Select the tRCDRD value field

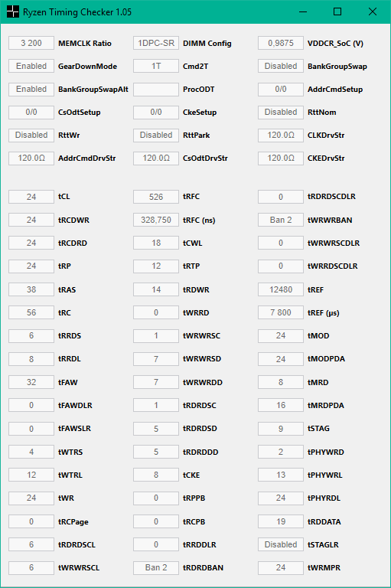[31, 243]
